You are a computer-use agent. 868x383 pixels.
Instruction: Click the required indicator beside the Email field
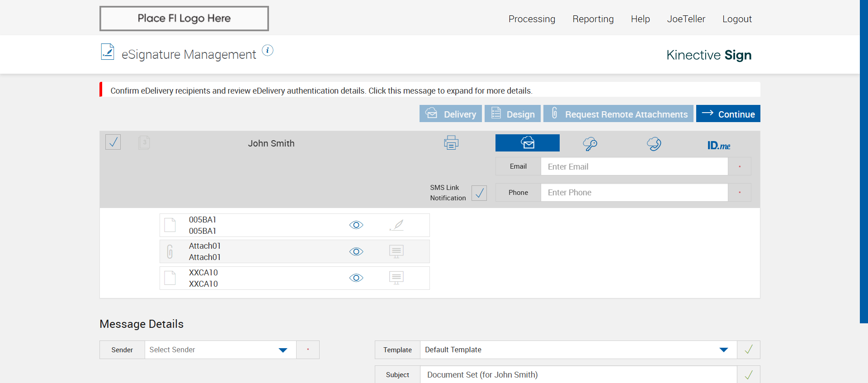pos(740,166)
